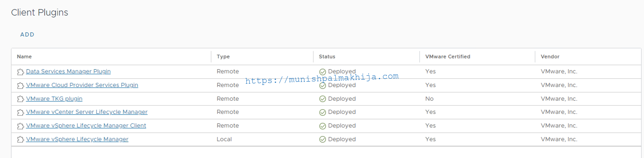Click plugin icon beside VMware TKG plugin
This screenshot has height=158, width=644.
point(21,99)
